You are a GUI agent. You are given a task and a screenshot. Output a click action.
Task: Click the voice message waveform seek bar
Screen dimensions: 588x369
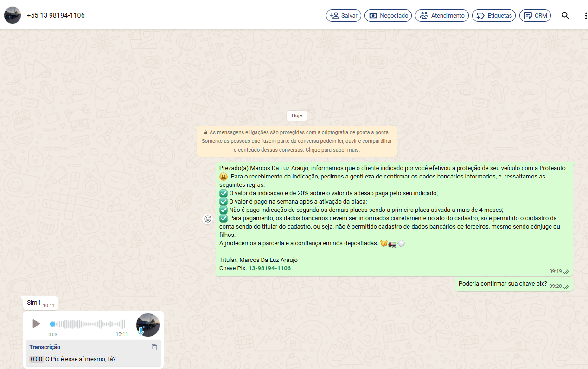[88, 324]
